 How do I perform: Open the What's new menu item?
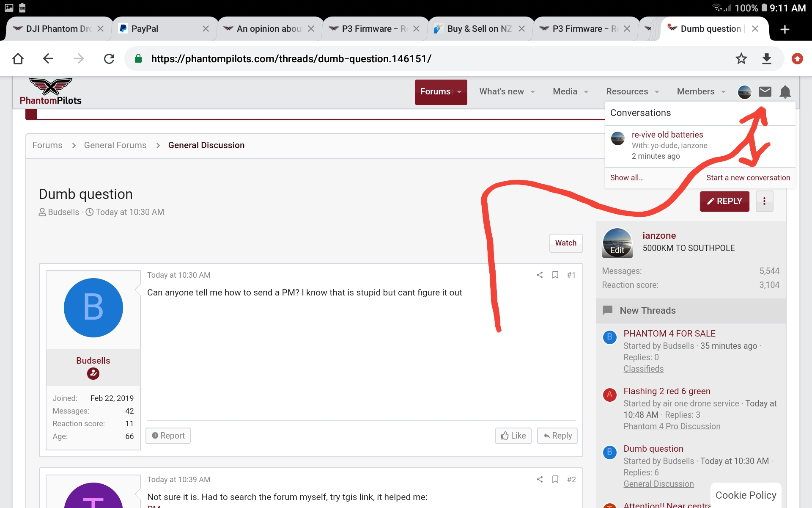(x=502, y=91)
